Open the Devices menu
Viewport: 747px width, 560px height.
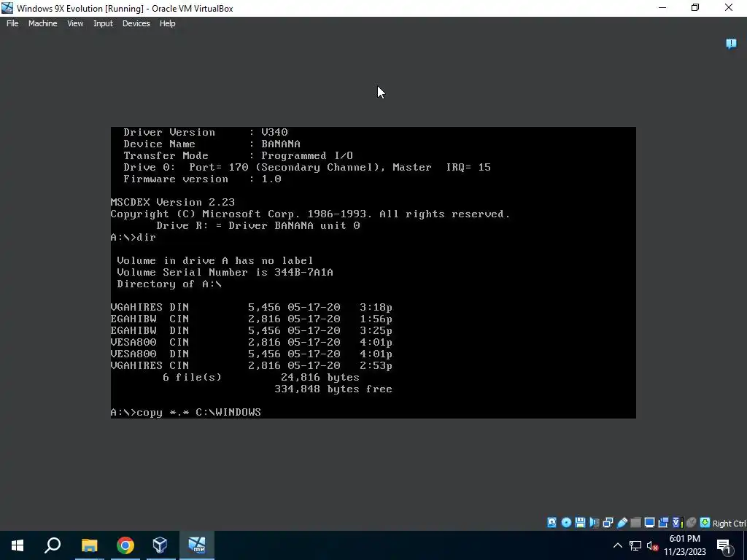tap(136, 23)
